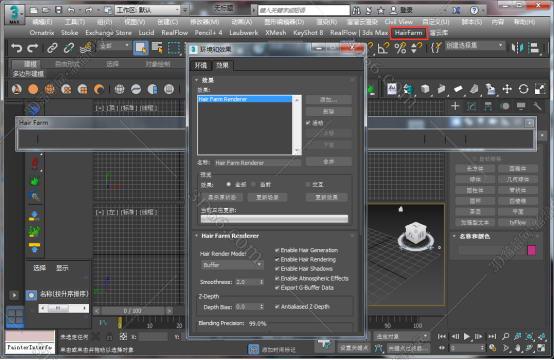Click the Add button beside effects list

329,100
